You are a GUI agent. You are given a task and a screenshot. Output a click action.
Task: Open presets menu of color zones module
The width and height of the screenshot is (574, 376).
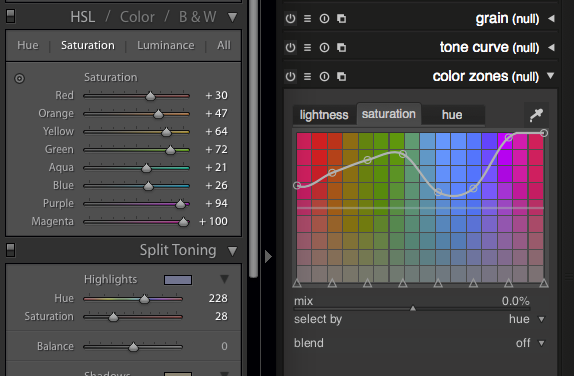308,77
